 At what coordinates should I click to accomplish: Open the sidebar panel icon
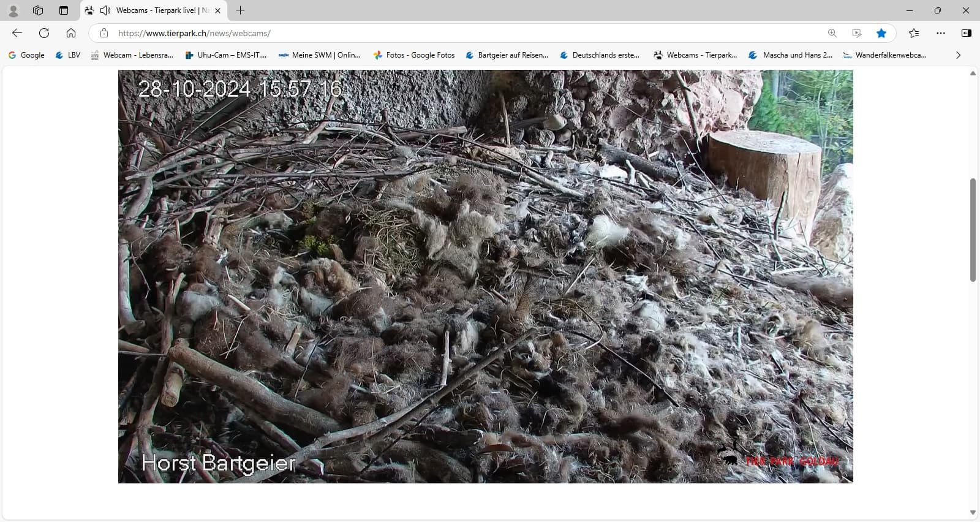tap(967, 33)
